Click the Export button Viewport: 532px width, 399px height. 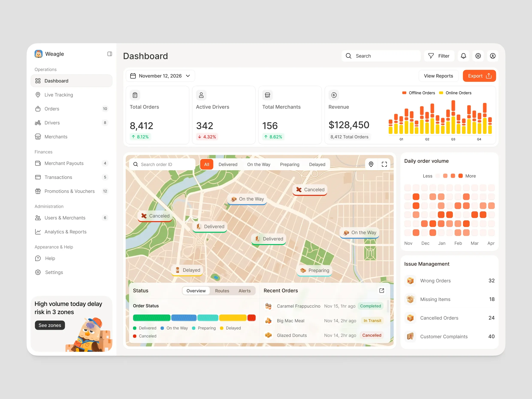point(479,76)
